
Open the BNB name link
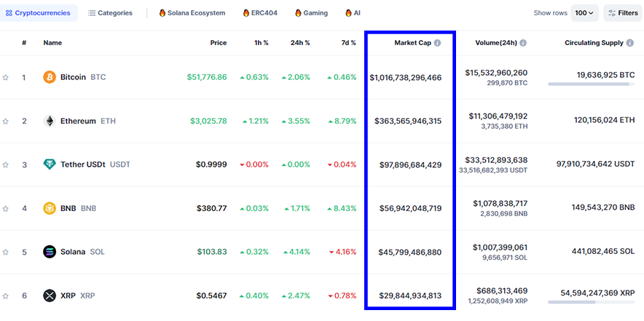click(x=68, y=208)
